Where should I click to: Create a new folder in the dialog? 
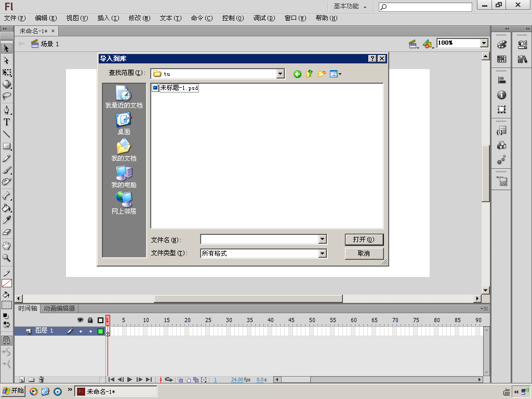322,74
